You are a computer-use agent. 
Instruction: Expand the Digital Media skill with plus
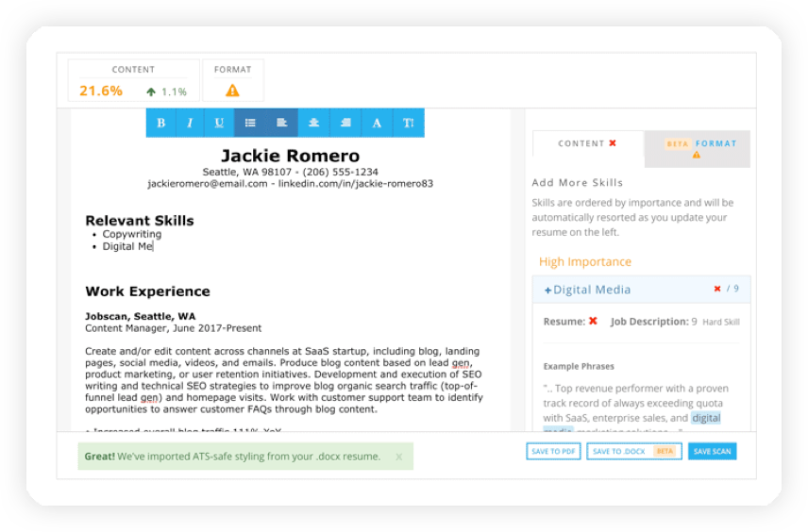[548, 291]
